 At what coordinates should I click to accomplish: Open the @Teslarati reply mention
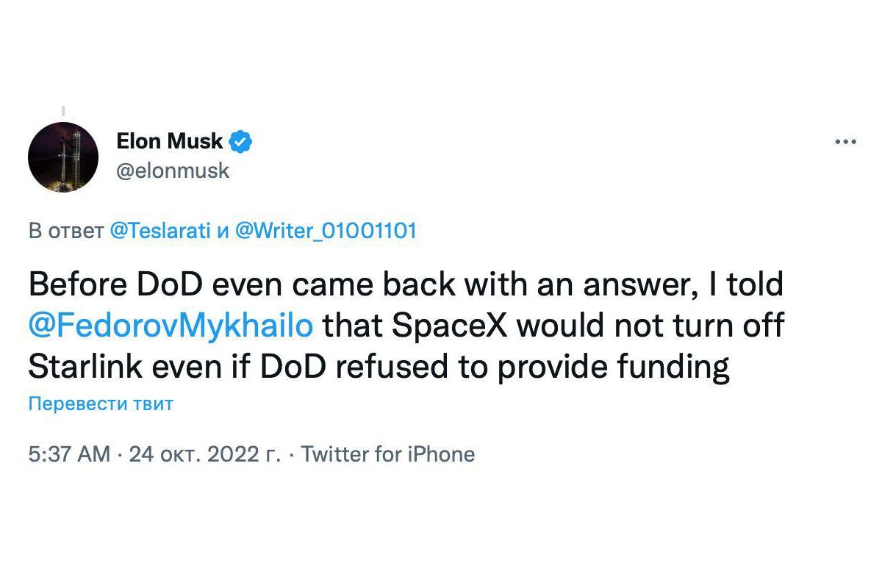159,232
